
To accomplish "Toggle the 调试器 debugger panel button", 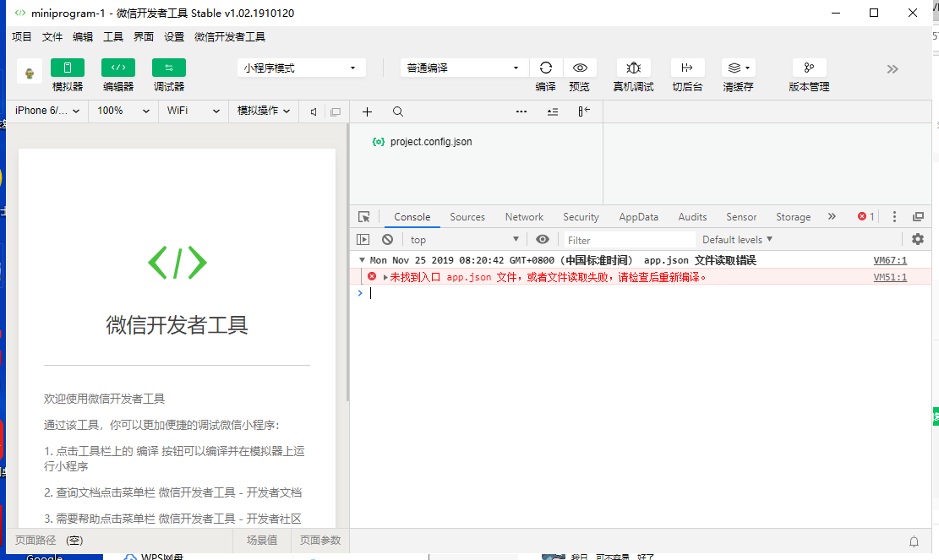I will click(x=169, y=68).
